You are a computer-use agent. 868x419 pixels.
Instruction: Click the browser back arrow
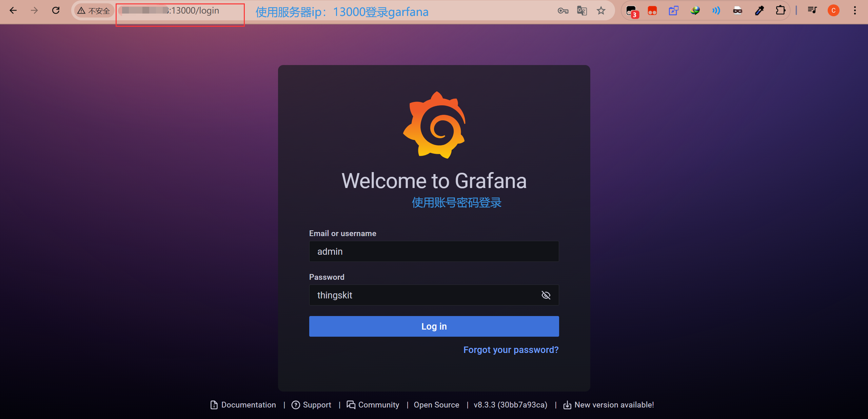tap(13, 11)
